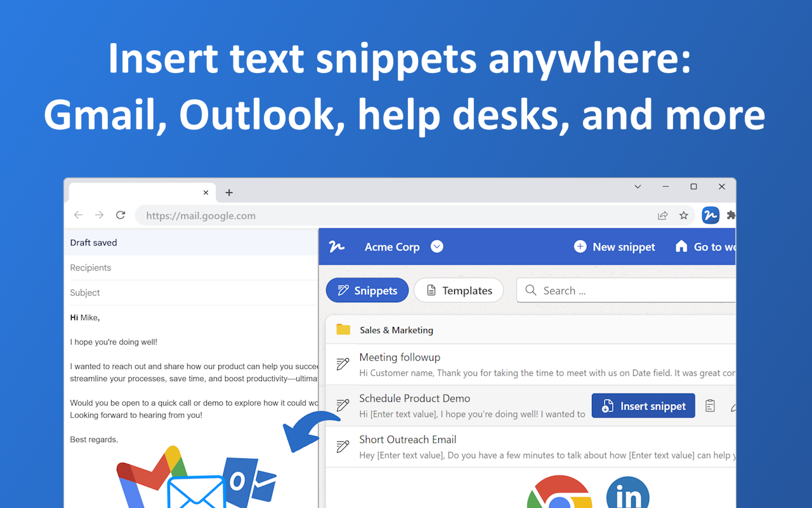Screen dimensions: 812x508
Task: Click the pencil icon beside Schedule Product Demo
Action: [343, 405]
